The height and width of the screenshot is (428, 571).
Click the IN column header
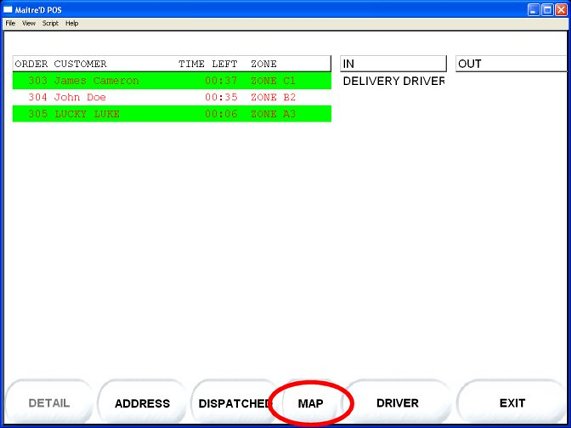pyautogui.click(x=393, y=64)
